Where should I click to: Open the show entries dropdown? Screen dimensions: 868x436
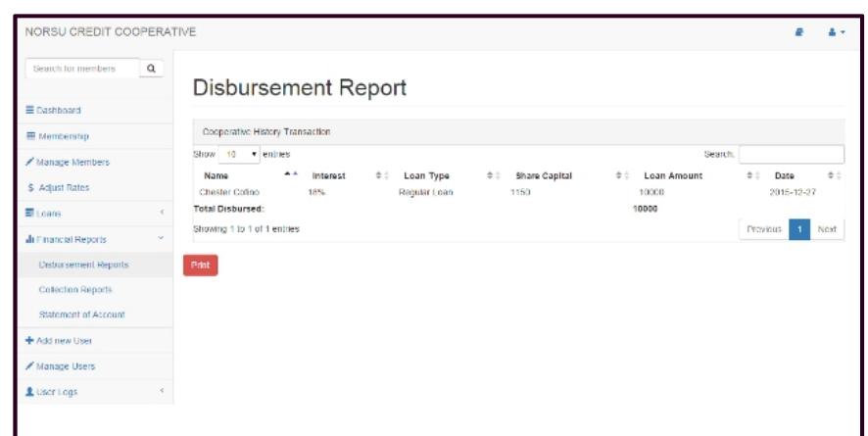(x=239, y=155)
